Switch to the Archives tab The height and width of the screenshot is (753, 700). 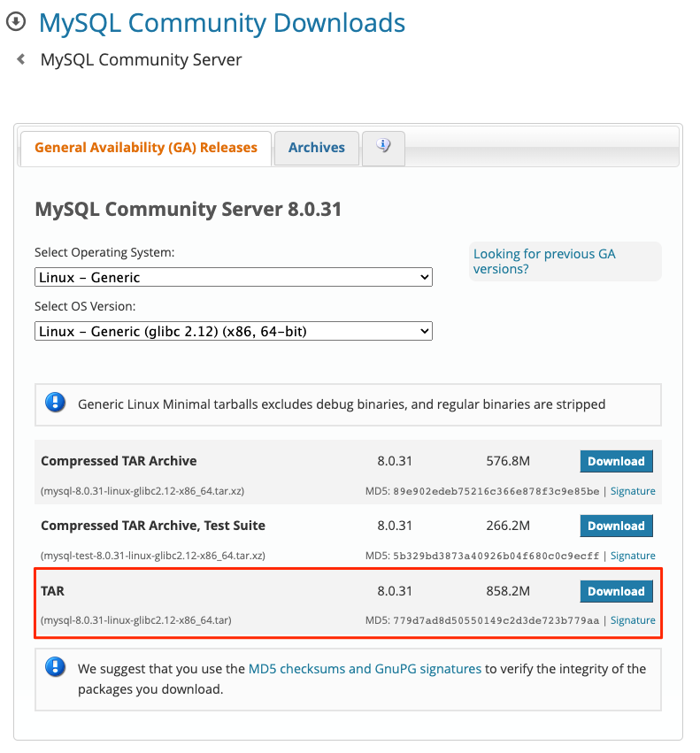coord(317,148)
